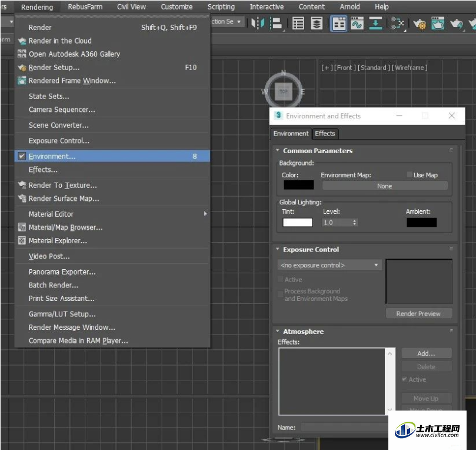Click the Render Surface Map menu icon
This screenshot has height=450, width=476.
[x=22, y=198]
